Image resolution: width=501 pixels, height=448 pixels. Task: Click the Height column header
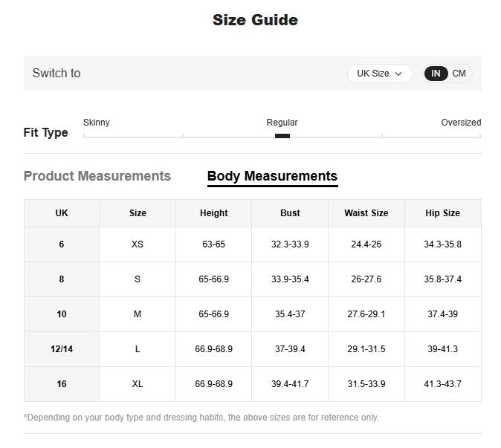pyautogui.click(x=214, y=213)
